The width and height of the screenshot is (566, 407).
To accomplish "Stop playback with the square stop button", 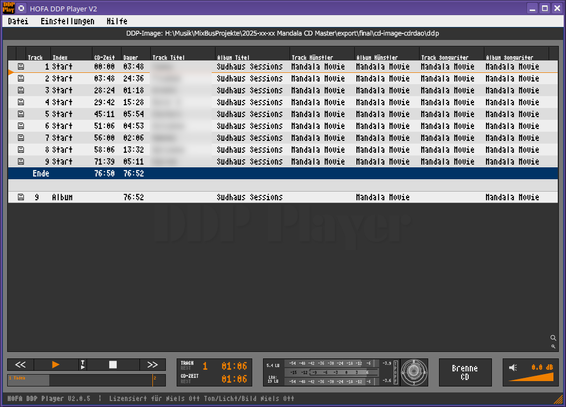I will 113,365.
